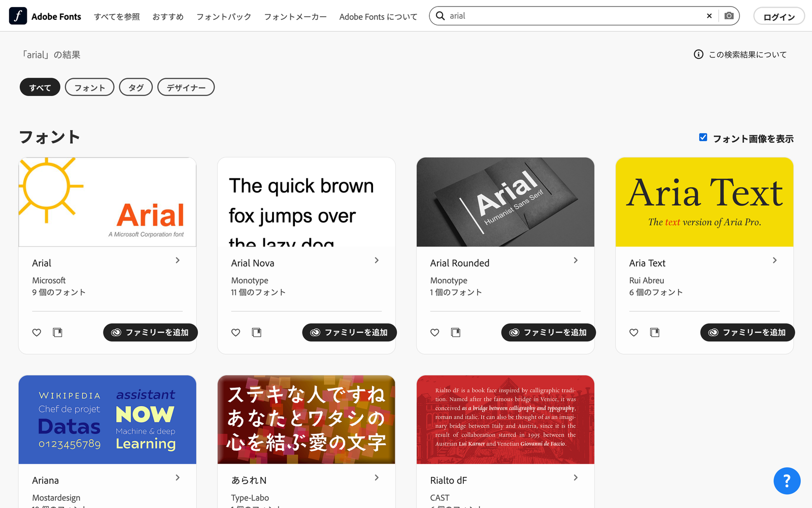Click the Microsoft foundry name
The image size is (812, 508).
click(49, 280)
